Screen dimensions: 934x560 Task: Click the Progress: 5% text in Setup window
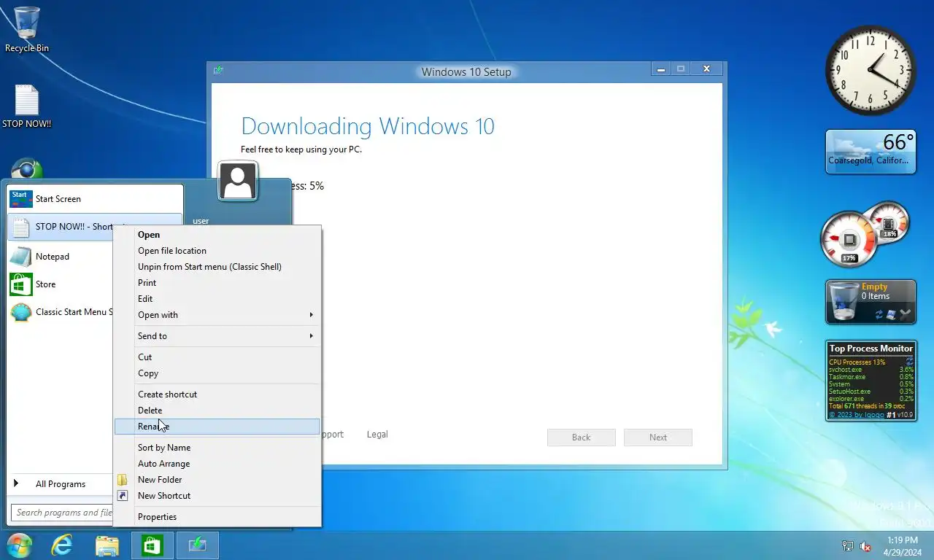click(306, 186)
